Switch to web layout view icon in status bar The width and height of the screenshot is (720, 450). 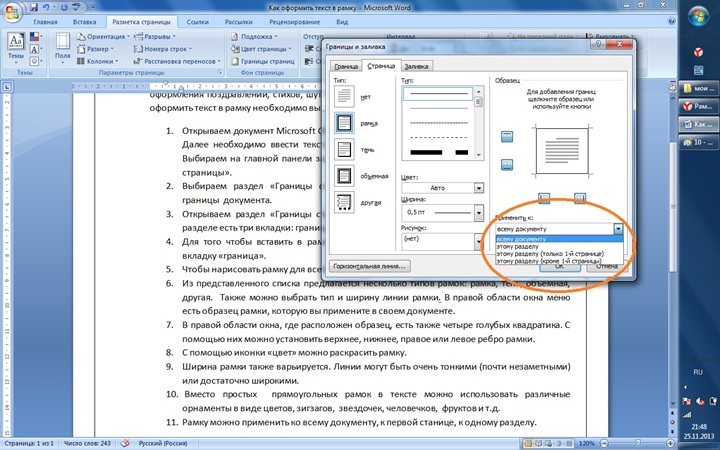coord(549,444)
